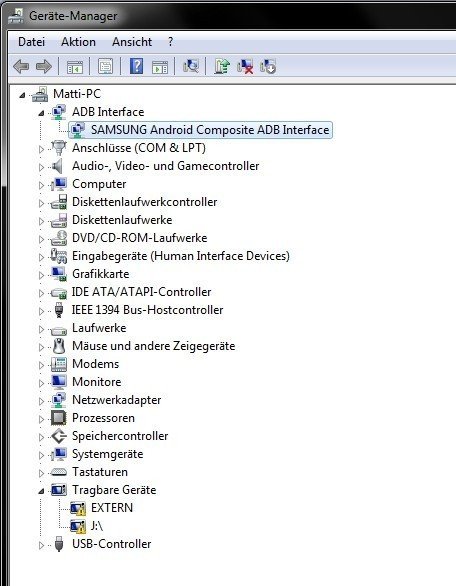Image resolution: width=456 pixels, height=586 pixels.
Task: Expand Anschlüsse (COM & LPT) category
Action: pos(41,149)
